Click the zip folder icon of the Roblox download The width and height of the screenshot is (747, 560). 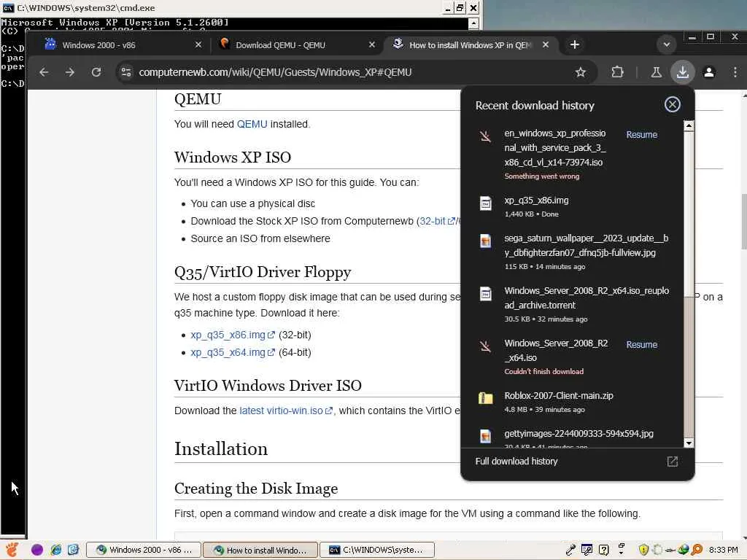click(485, 398)
